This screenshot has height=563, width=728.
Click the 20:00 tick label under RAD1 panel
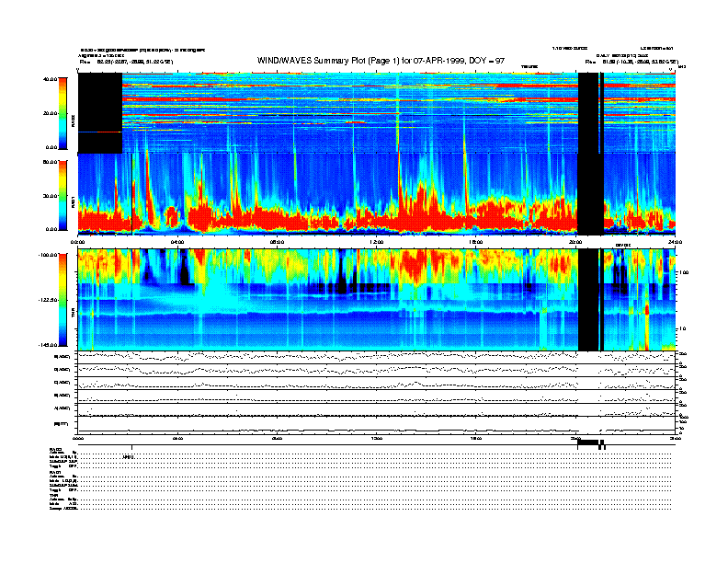pyautogui.click(x=575, y=242)
